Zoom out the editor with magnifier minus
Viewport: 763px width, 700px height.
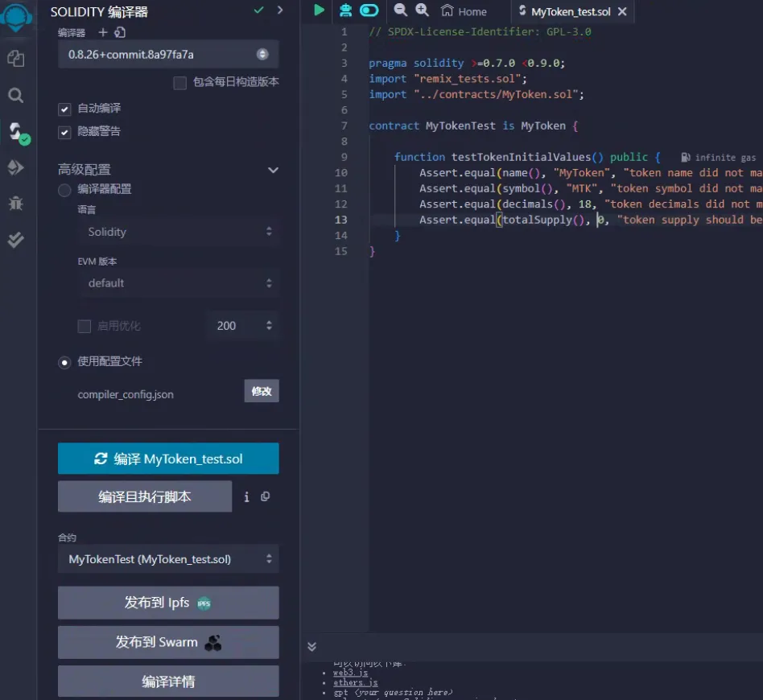(x=400, y=10)
